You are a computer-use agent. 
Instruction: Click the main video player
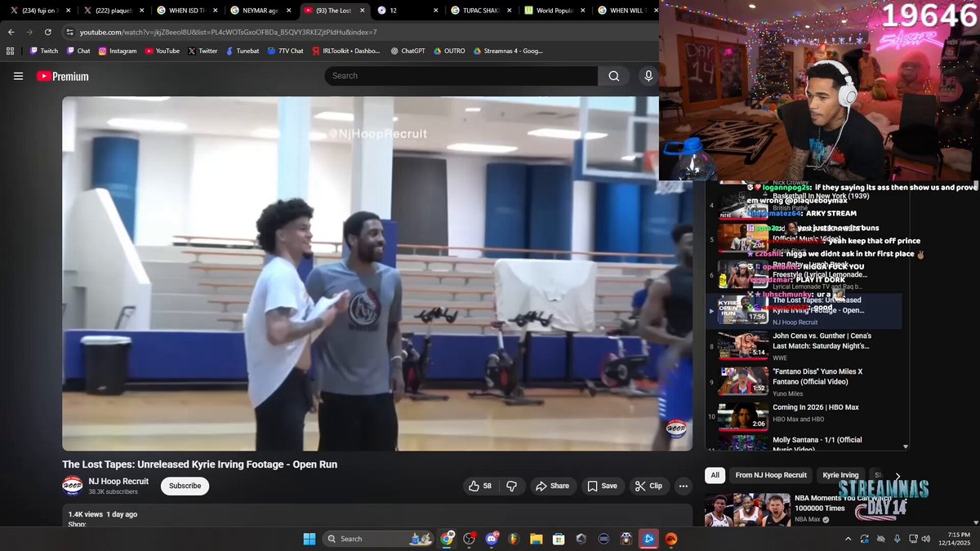(x=377, y=273)
